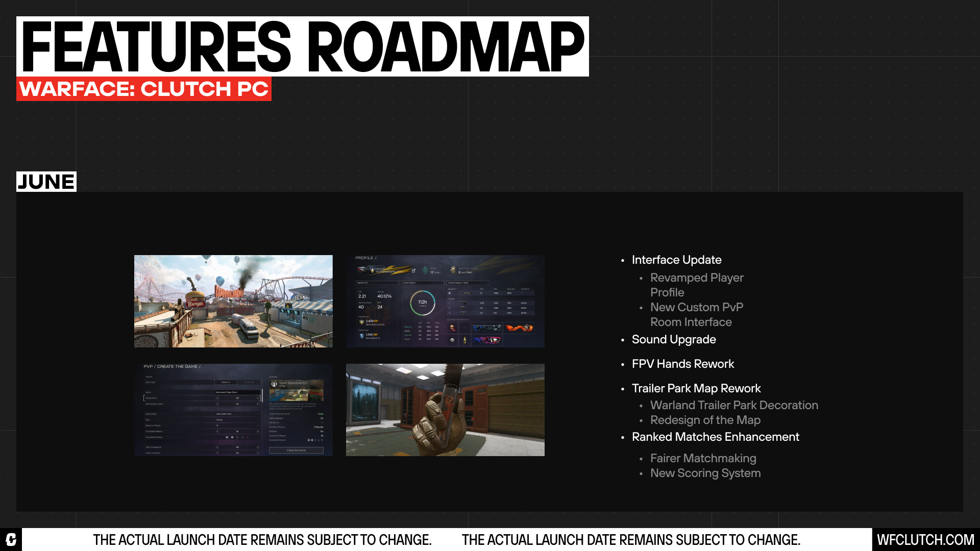Click the PROFILE header in profile screenshot
Screen dimensions: 980x551
point(366,258)
